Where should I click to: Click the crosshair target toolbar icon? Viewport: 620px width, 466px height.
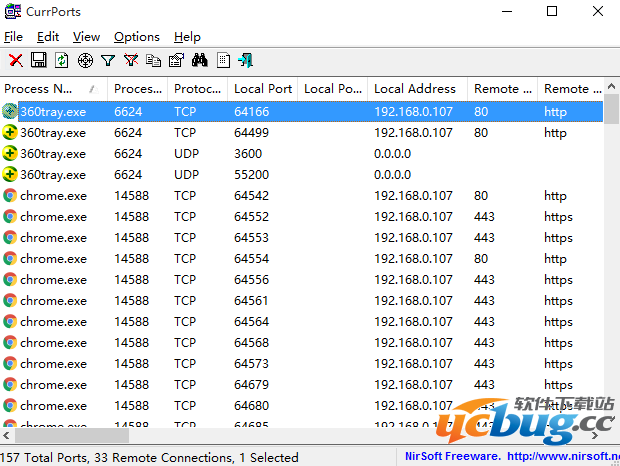click(x=85, y=61)
